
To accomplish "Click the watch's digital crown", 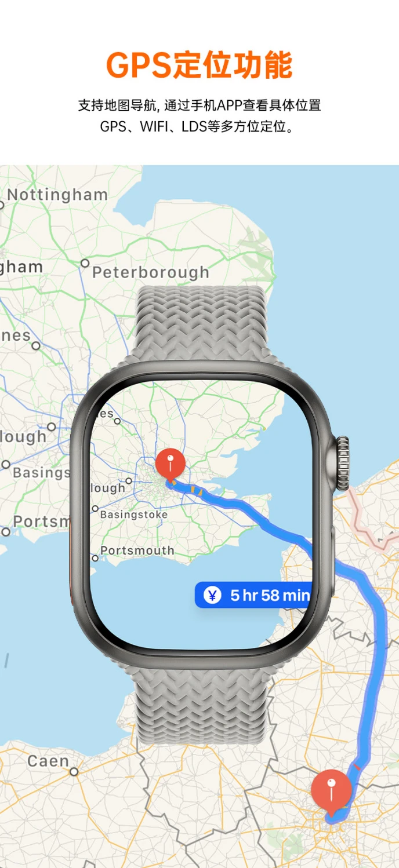I will 343,464.
